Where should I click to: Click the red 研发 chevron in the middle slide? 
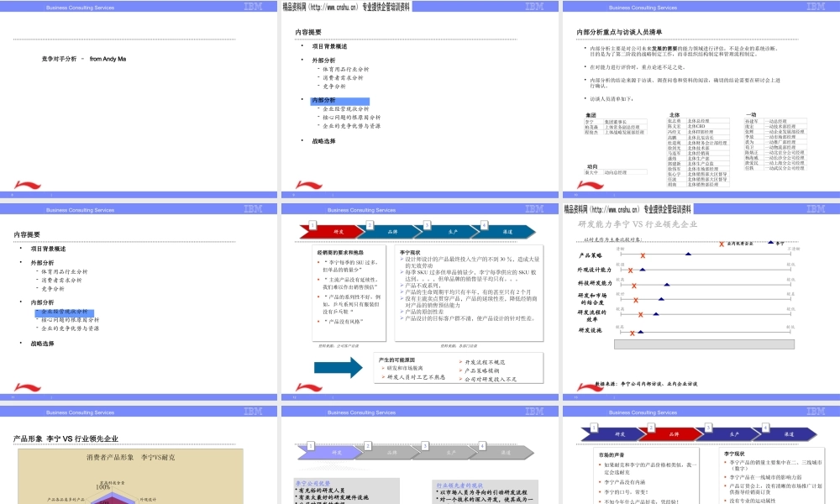332,232
